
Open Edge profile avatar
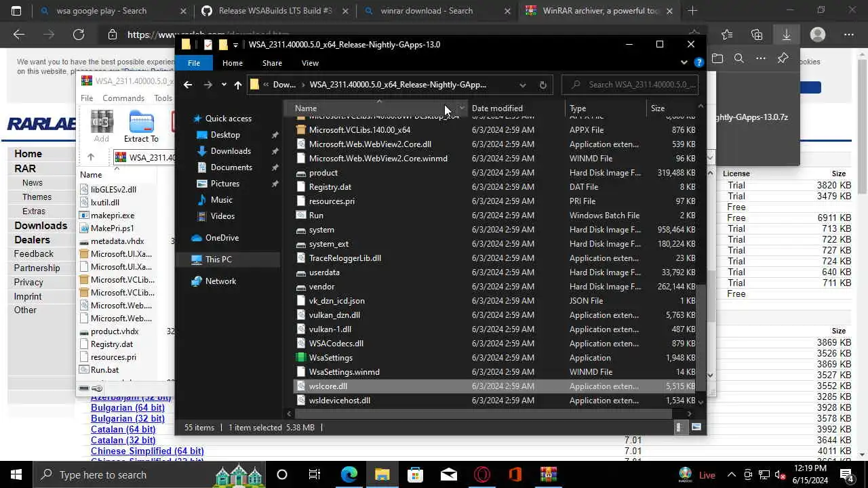(x=818, y=35)
